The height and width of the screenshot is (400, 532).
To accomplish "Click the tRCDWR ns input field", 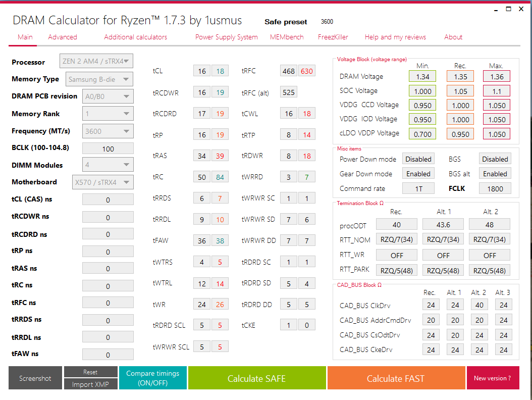I will pos(108,217).
